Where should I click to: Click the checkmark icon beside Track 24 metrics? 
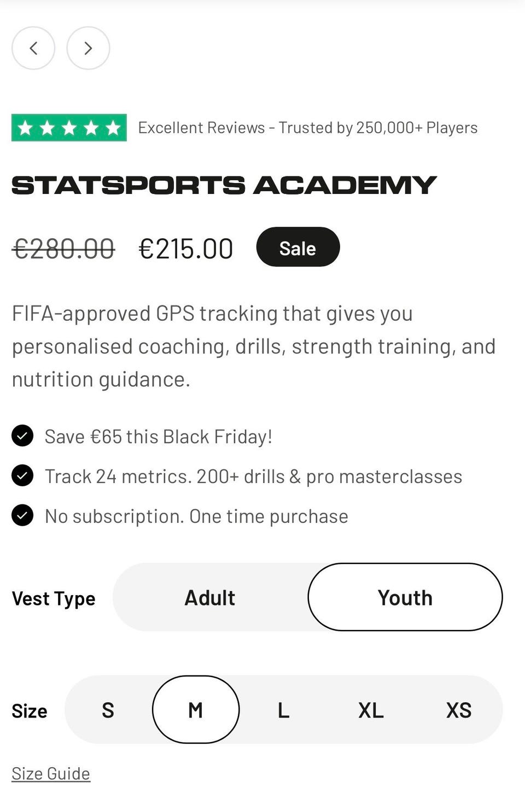[x=22, y=476]
